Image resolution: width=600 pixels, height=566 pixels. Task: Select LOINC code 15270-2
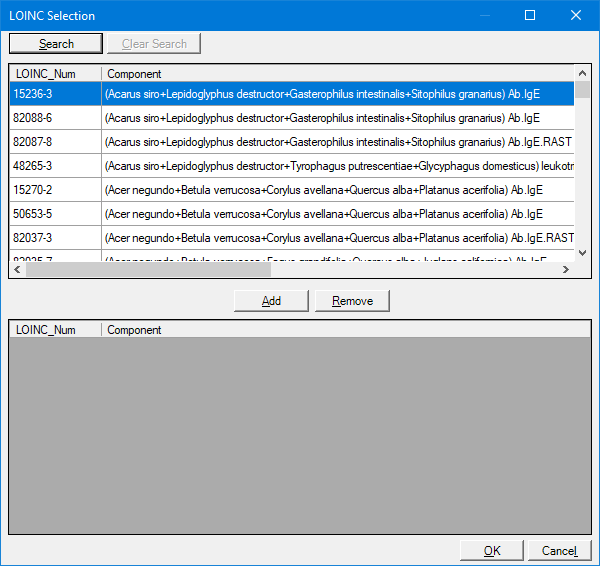pos(55,190)
